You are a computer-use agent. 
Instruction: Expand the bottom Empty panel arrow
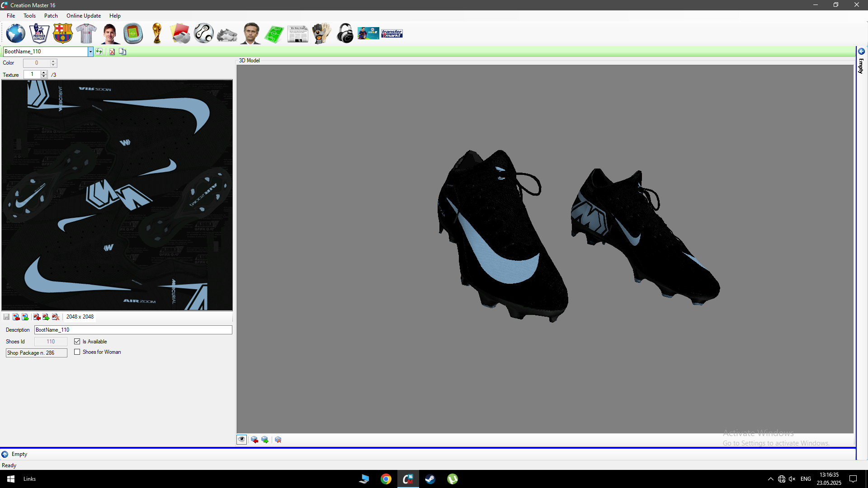pyautogui.click(x=5, y=454)
